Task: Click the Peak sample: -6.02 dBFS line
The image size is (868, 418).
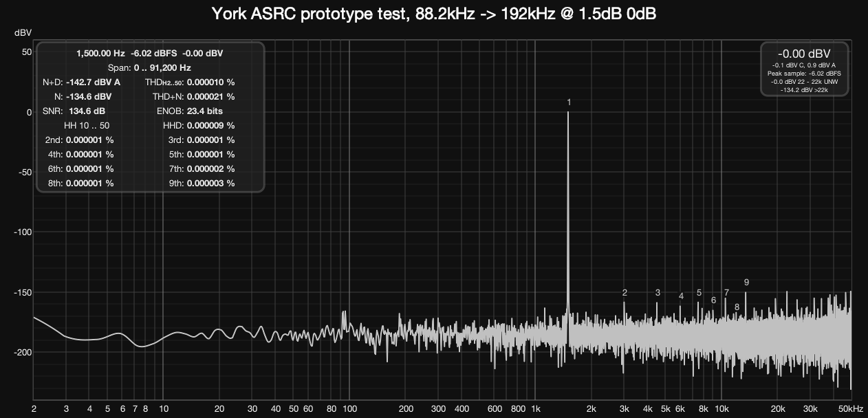Action: [804, 73]
